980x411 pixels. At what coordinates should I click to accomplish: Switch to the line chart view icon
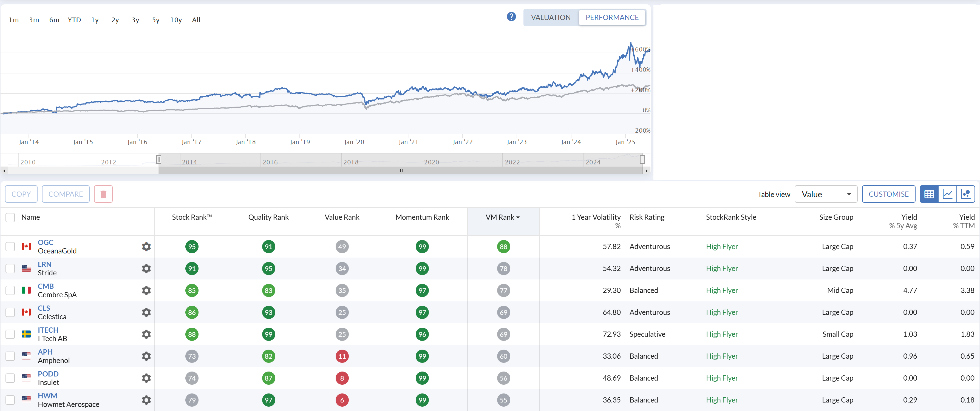(x=947, y=194)
